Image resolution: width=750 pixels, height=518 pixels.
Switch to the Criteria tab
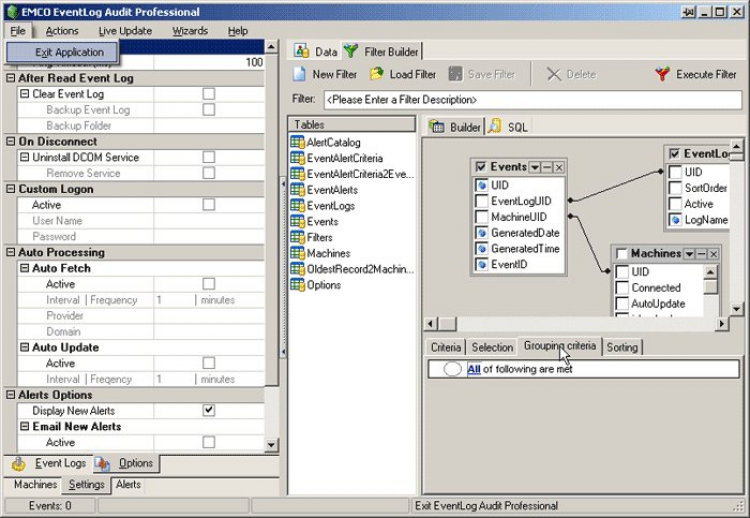445,347
